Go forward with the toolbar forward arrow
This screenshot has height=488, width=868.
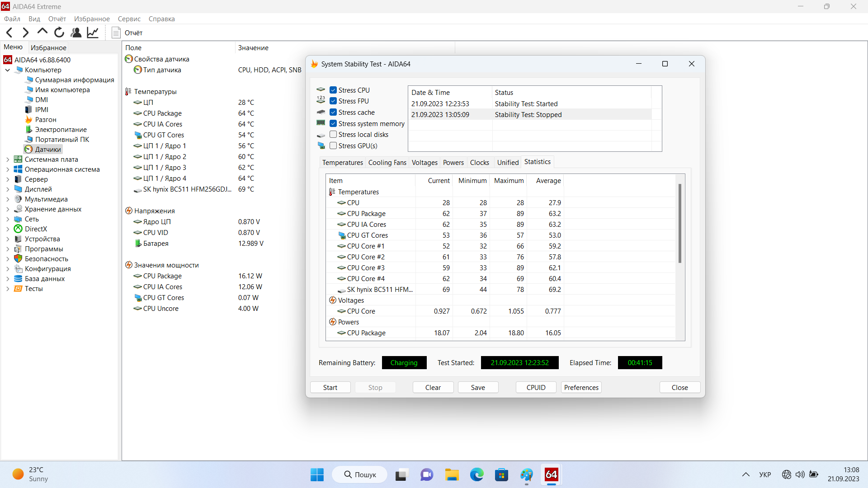[26, 33]
